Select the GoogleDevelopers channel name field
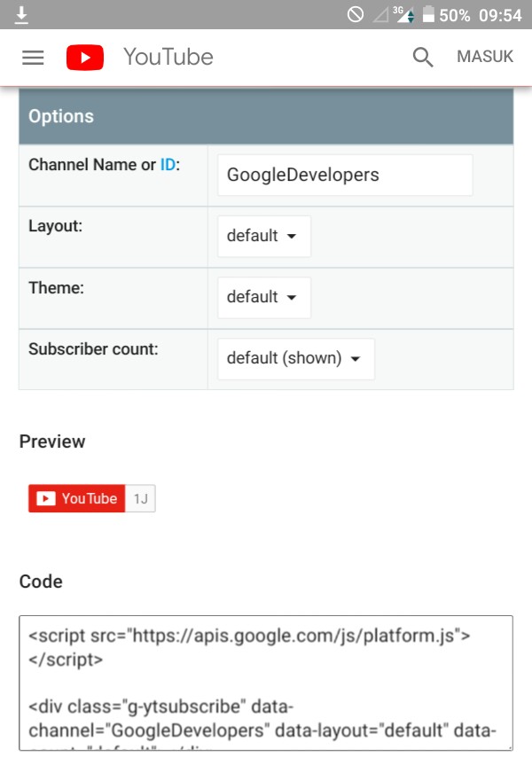 pos(343,175)
